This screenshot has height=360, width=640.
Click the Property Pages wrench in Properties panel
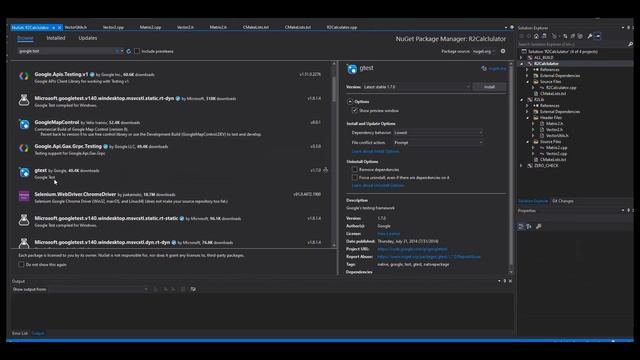539,227
